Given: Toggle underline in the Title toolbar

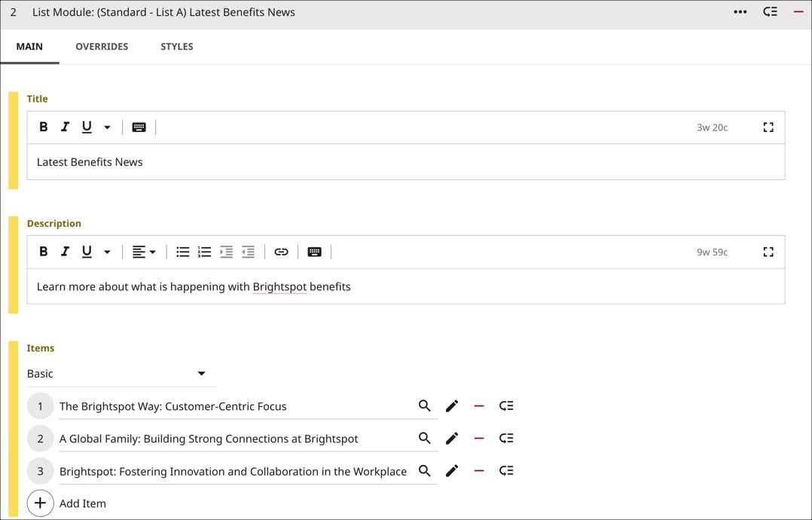Looking at the screenshot, I should (x=87, y=127).
